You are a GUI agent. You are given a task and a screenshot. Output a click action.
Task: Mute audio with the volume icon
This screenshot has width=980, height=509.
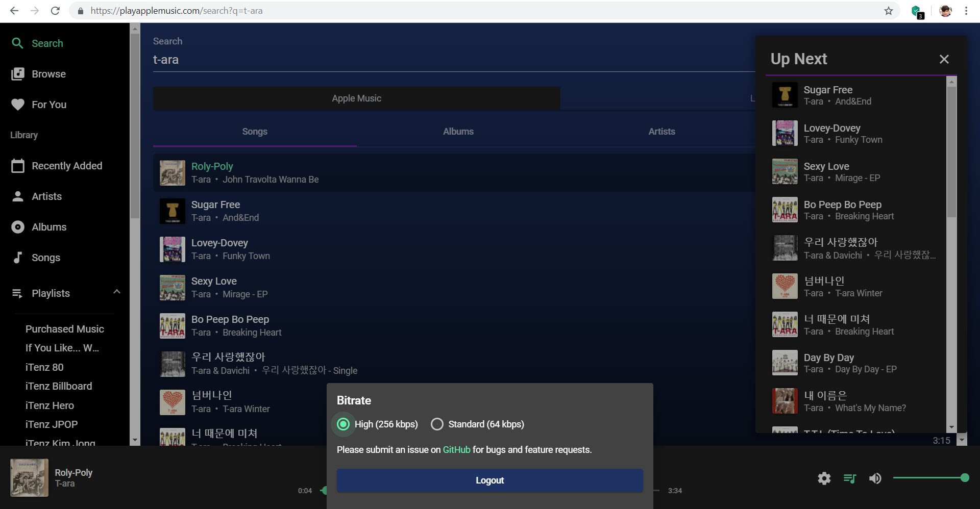click(875, 478)
